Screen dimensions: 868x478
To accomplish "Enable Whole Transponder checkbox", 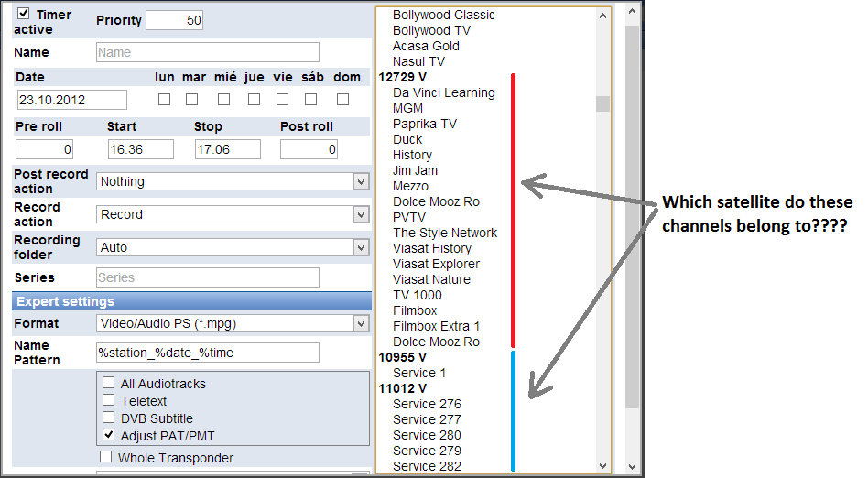I will pos(106,457).
